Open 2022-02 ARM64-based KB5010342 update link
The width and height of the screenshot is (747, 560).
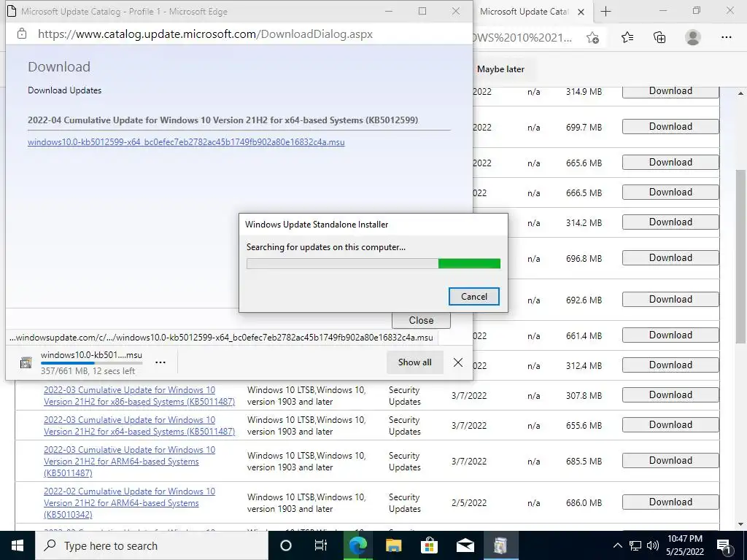click(x=129, y=503)
